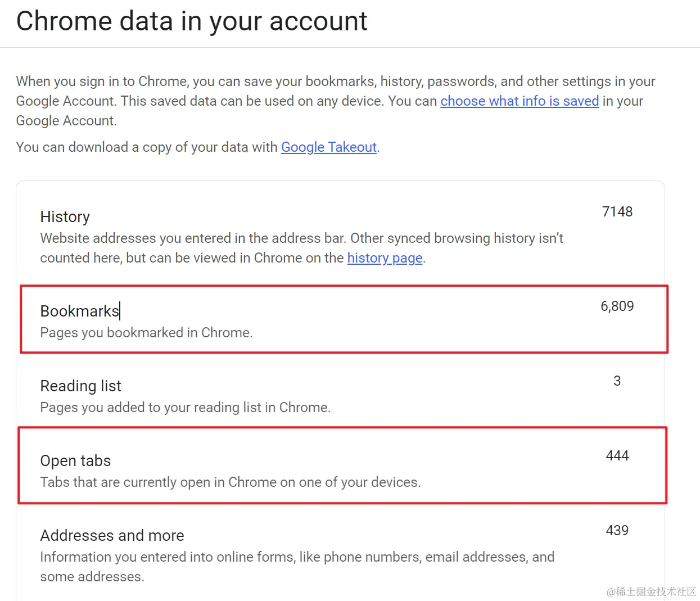Image resolution: width=700 pixels, height=601 pixels.
Task: Click "You can download a copy" sentence
Action: (147, 147)
